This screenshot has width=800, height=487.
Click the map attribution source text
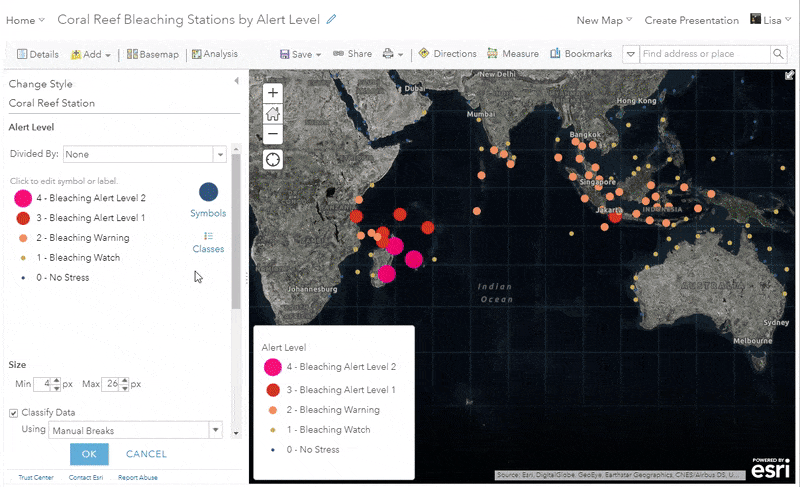tap(620, 475)
